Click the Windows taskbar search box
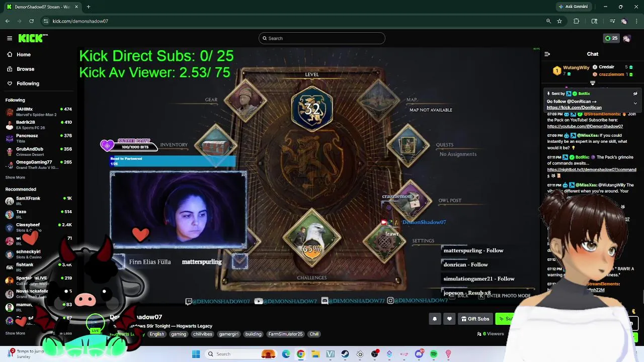Viewport: 644px width, 362px height. (x=242, y=354)
